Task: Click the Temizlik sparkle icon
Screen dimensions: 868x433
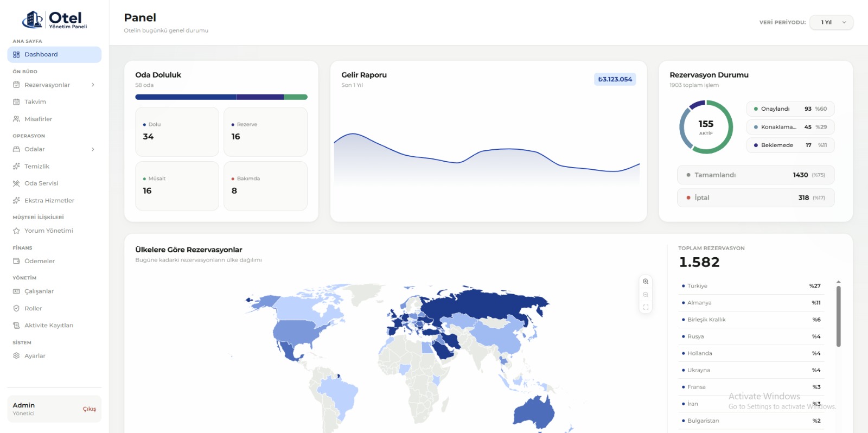Action: coord(16,167)
